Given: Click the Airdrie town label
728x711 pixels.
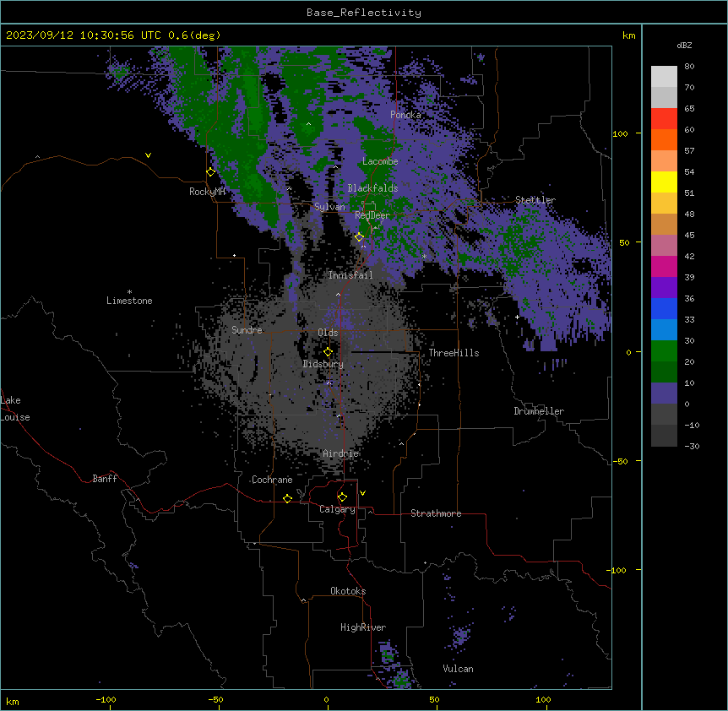Looking at the screenshot, I should tap(341, 453).
